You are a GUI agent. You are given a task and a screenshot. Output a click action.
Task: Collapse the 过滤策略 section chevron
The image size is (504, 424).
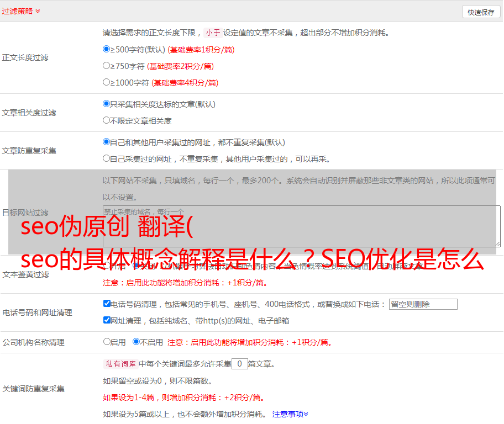pos(38,11)
